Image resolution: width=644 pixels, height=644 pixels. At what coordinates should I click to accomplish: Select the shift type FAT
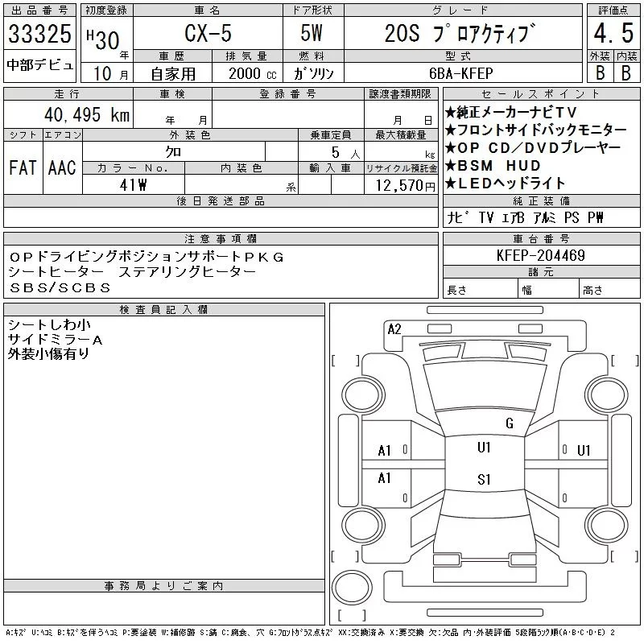pyautogui.click(x=23, y=167)
